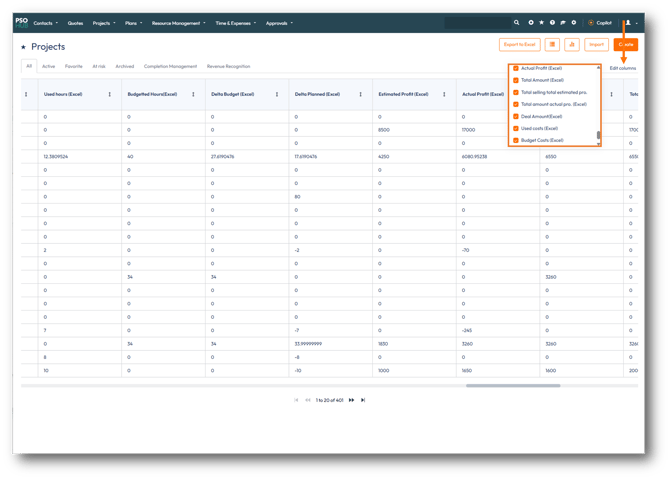Viewport: 670px width, 479px height.
Task: Open the flag notifications icon
Action: coord(563,23)
